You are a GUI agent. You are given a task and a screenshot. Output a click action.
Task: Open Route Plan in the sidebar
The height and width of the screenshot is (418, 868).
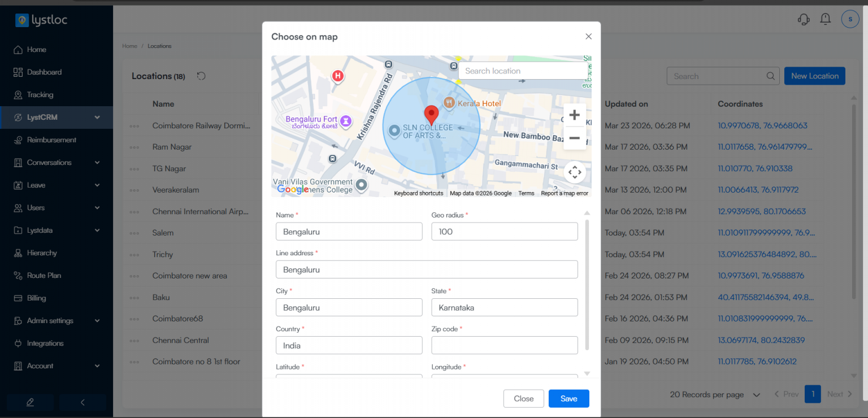coord(44,276)
